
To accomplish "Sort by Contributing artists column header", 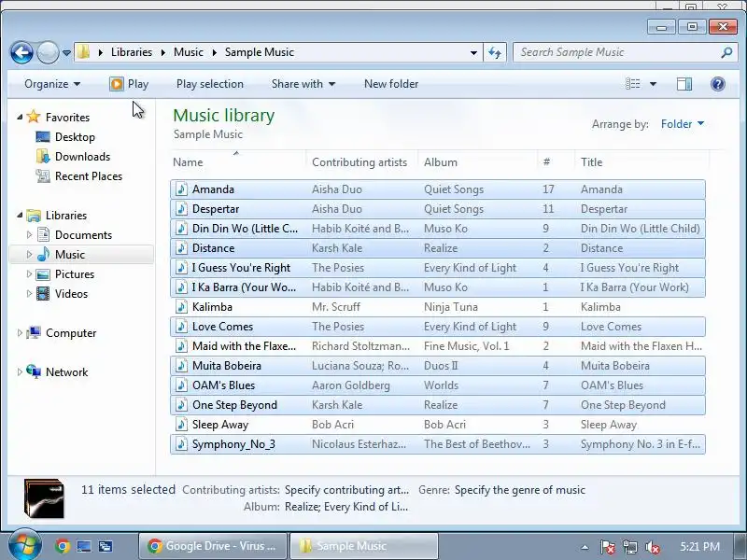I will coord(361,161).
